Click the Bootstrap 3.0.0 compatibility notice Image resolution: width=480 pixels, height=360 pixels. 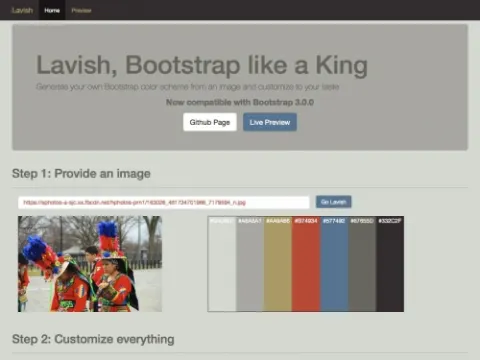tap(240, 102)
